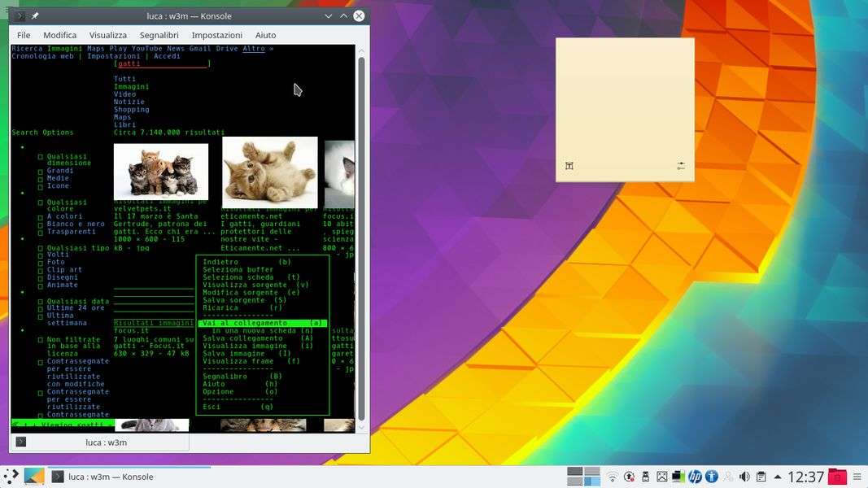Click the pin icon in Konsole title bar
Screen dimensions: 868x488
pyautogui.click(x=35, y=16)
